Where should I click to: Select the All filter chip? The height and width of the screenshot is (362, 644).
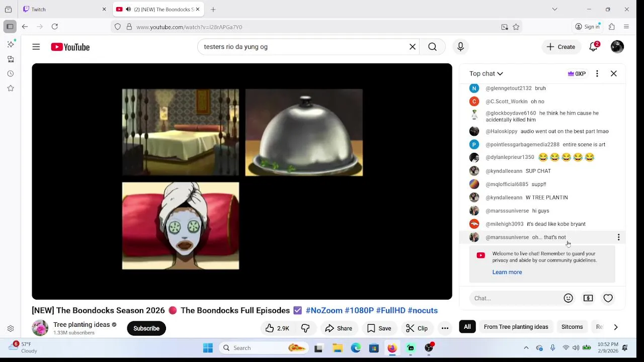(467, 327)
